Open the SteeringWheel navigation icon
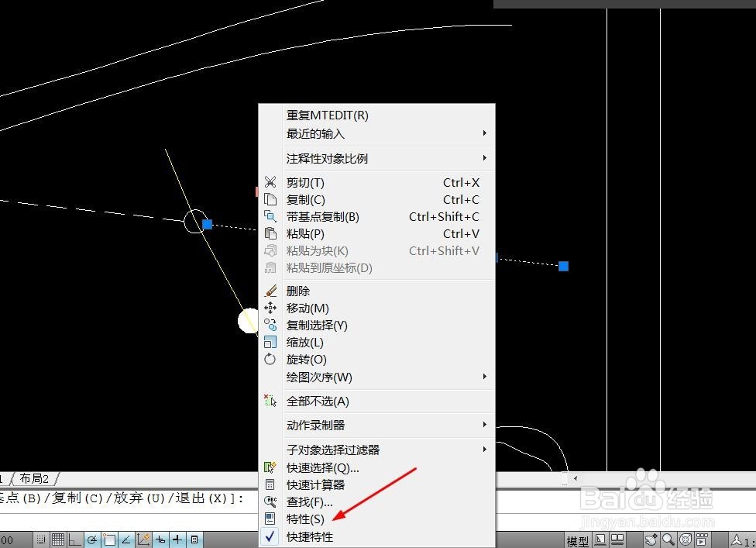756x548 pixels. tap(685, 539)
